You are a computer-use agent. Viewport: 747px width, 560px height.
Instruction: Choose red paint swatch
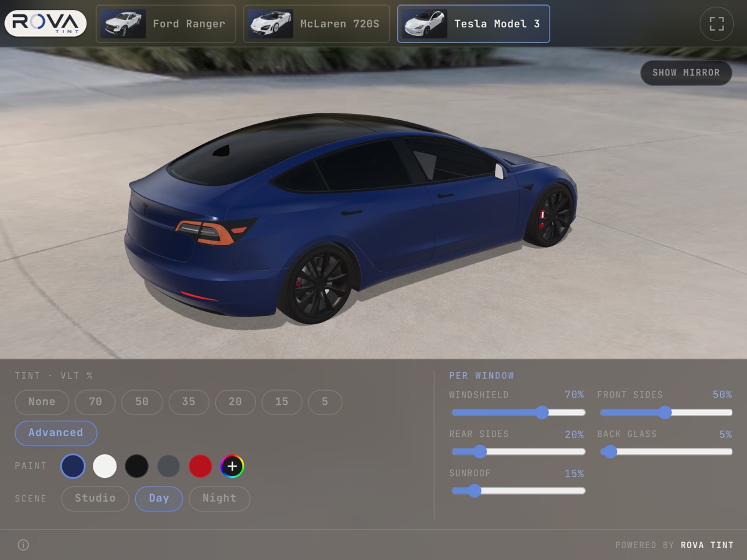click(200, 466)
